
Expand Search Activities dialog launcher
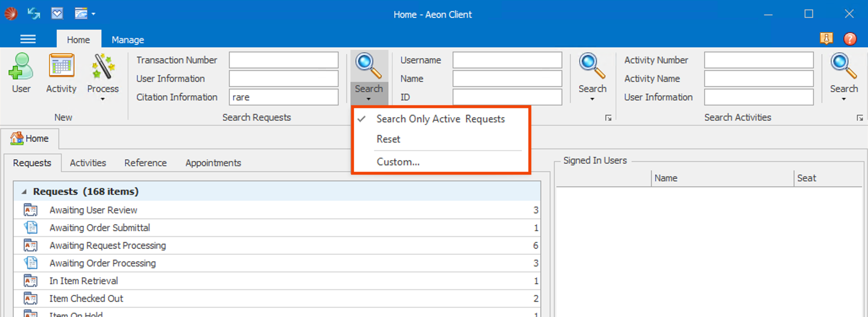tap(860, 118)
